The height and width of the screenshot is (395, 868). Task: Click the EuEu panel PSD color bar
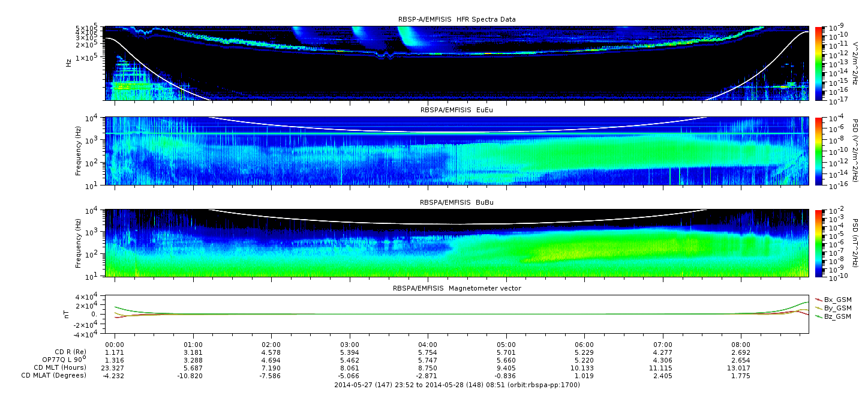(818, 151)
